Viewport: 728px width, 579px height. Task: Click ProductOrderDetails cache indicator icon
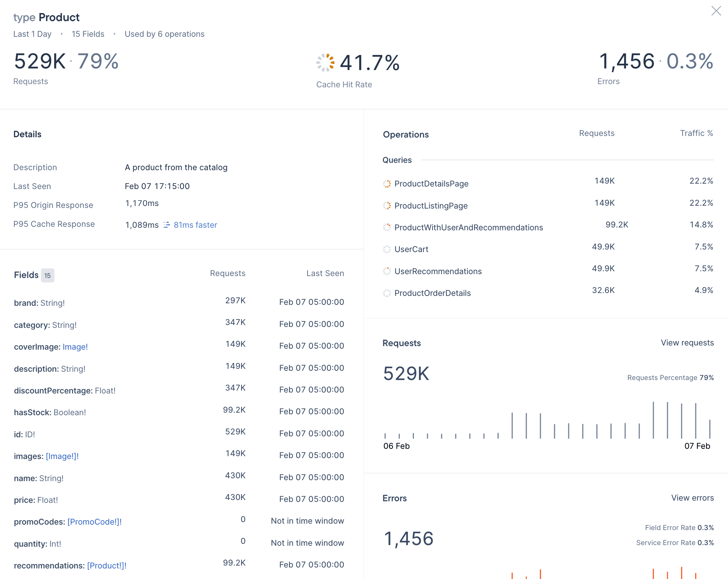tap(387, 293)
